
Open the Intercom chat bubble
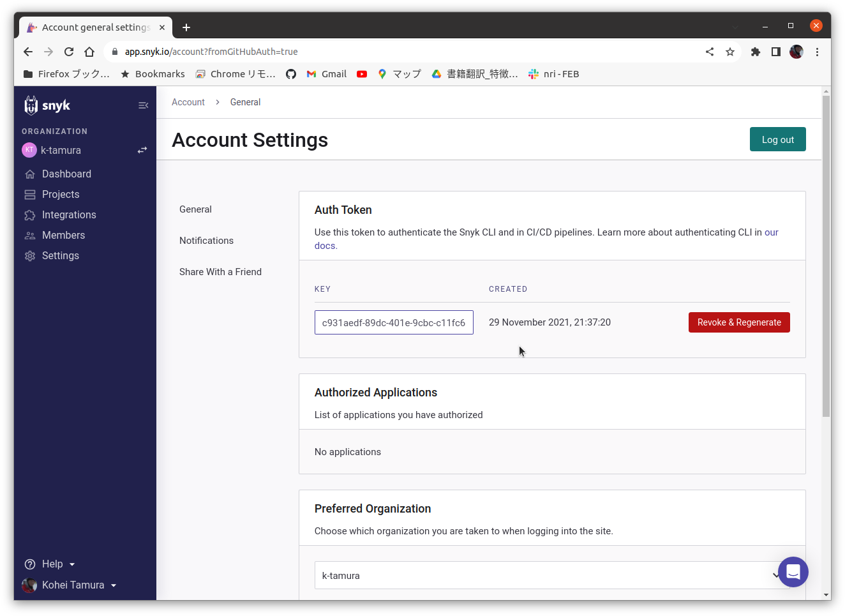tap(793, 572)
